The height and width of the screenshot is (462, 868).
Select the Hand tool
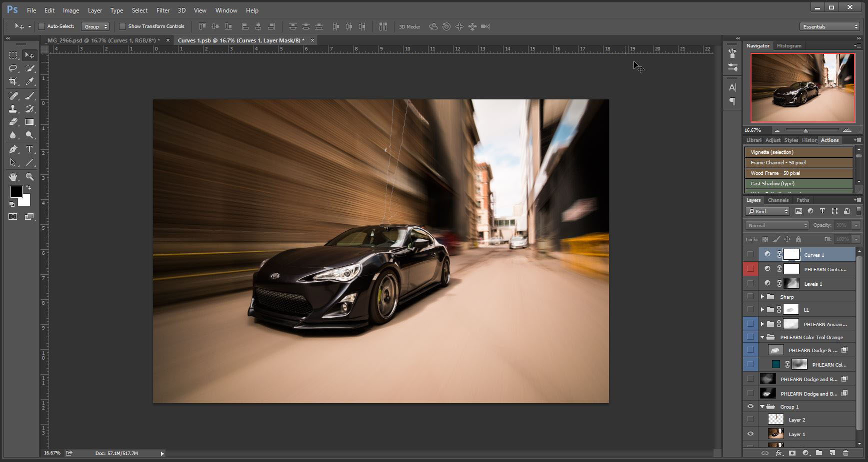(13, 177)
